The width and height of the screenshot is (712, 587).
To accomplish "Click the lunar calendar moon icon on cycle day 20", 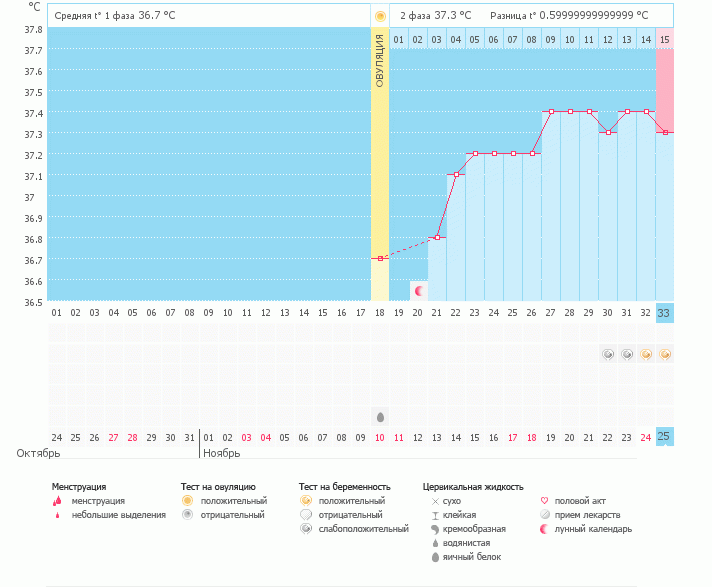I will pos(419,290).
